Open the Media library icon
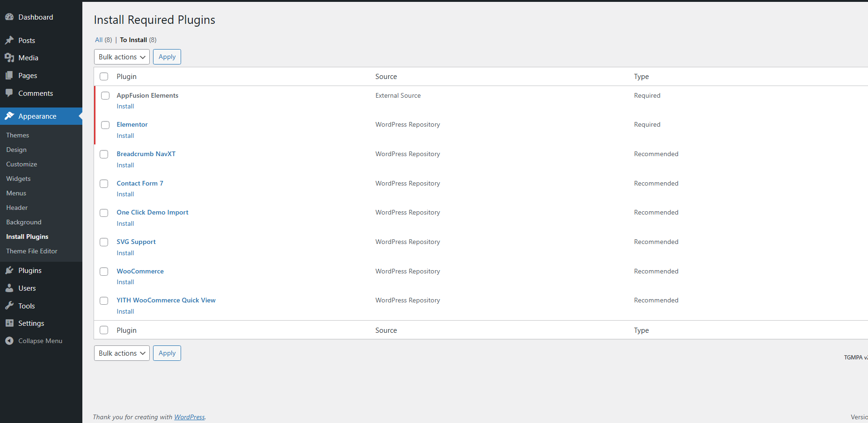Viewport: 868px width, 423px height. (9, 57)
